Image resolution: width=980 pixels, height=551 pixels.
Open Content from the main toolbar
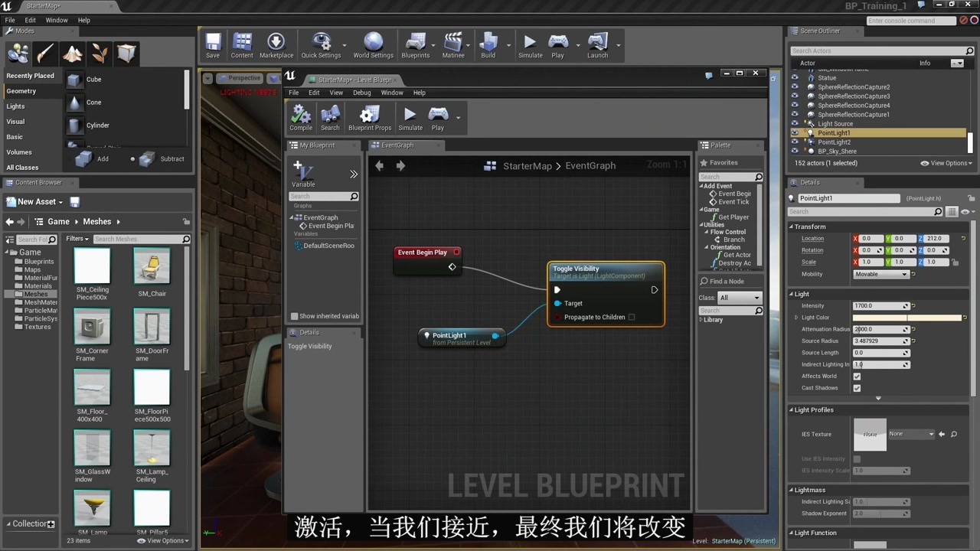[x=242, y=45]
